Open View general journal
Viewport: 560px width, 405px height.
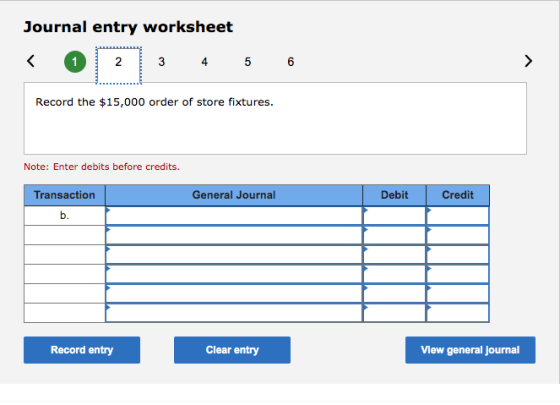(x=470, y=350)
